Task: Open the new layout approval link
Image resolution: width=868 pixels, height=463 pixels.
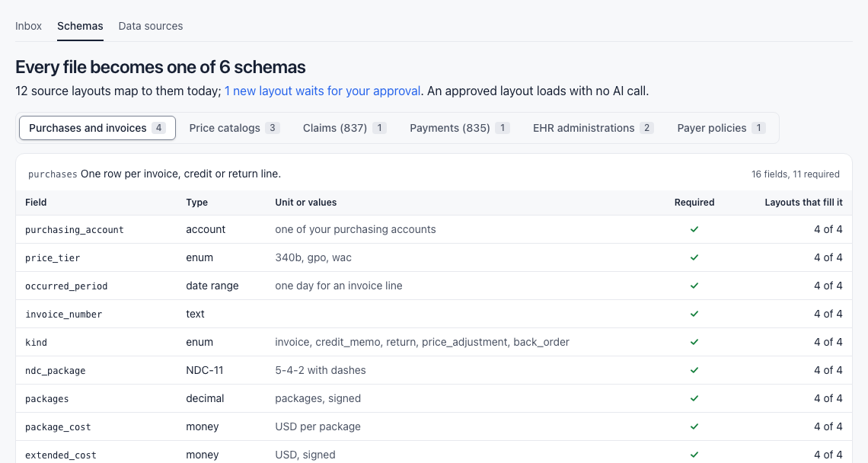Action: pyautogui.click(x=322, y=91)
